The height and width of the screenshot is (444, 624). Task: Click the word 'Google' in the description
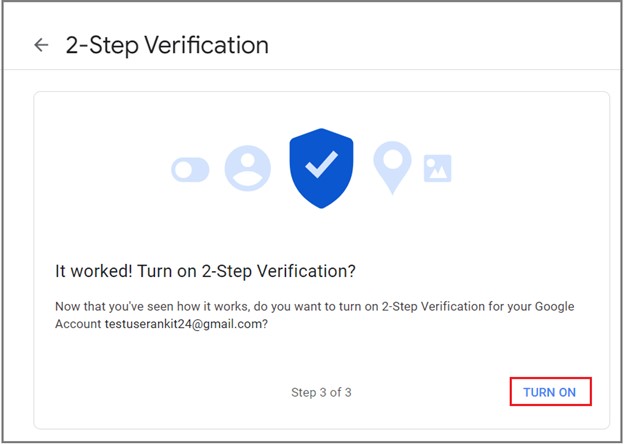coord(554,306)
